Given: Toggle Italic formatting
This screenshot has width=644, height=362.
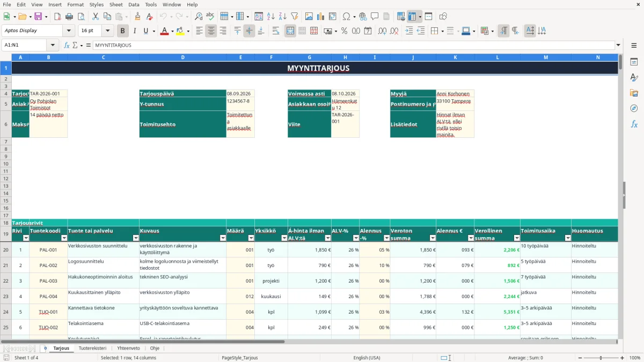Looking at the screenshot, I should [135, 31].
